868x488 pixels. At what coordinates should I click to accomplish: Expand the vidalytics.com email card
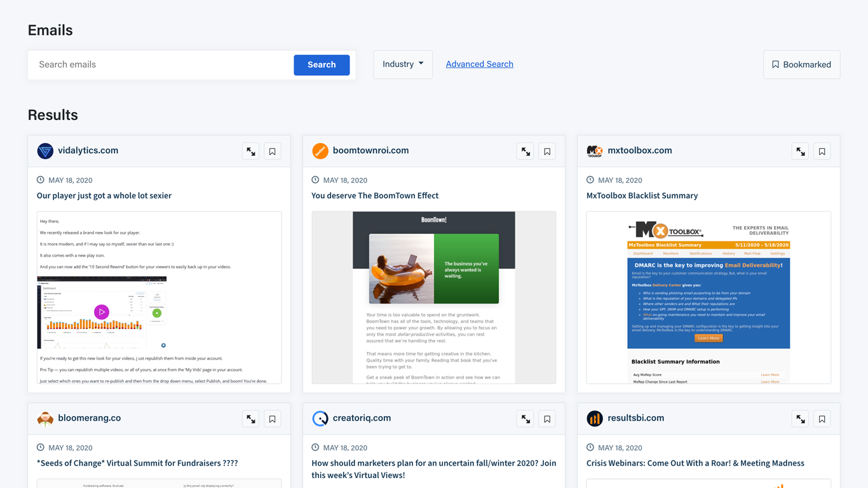[x=251, y=151]
